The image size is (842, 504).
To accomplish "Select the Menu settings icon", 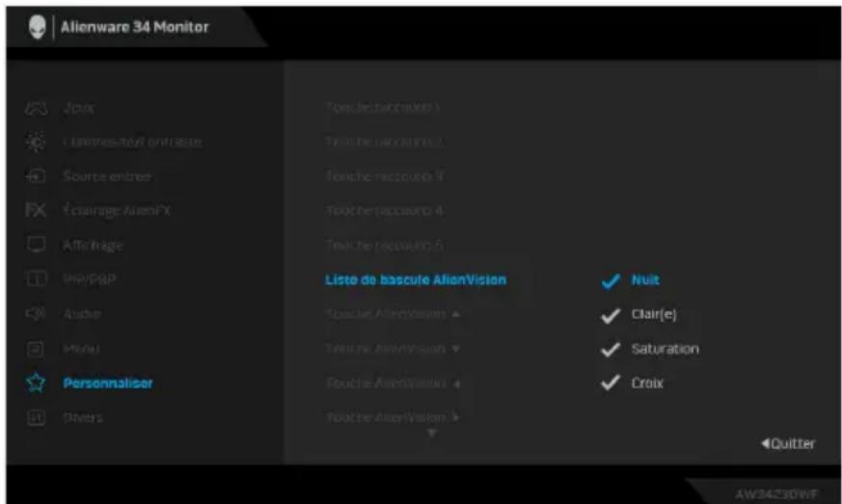I will click(36, 349).
